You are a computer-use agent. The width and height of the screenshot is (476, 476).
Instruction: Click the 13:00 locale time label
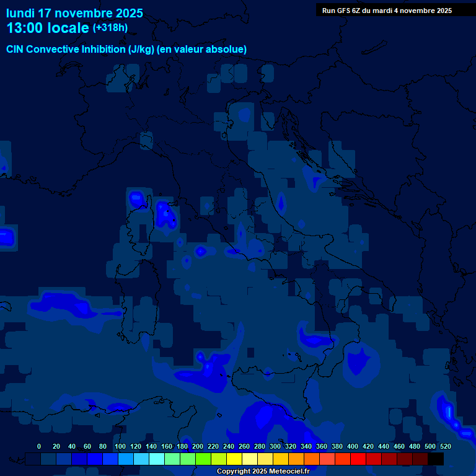pos(48,28)
